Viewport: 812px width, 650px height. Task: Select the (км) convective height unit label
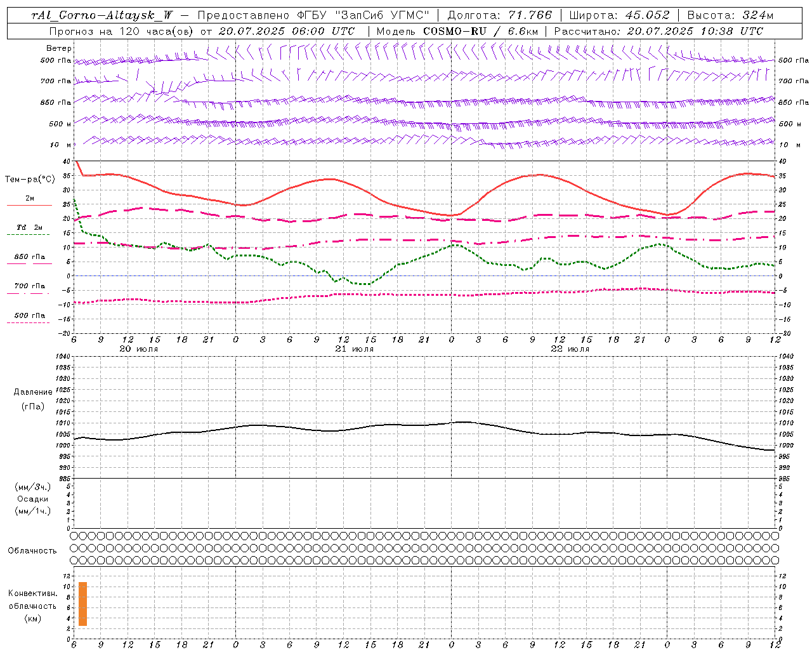[32, 618]
